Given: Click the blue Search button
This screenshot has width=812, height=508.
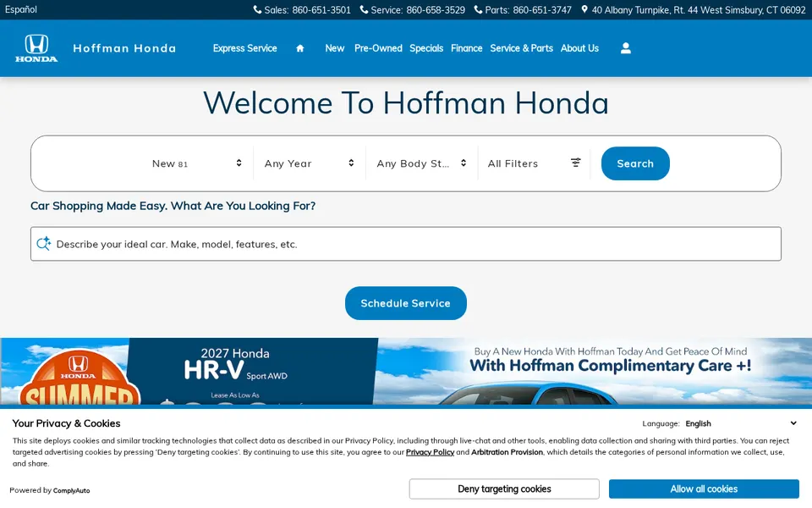Looking at the screenshot, I should click(x=635, y=163).
